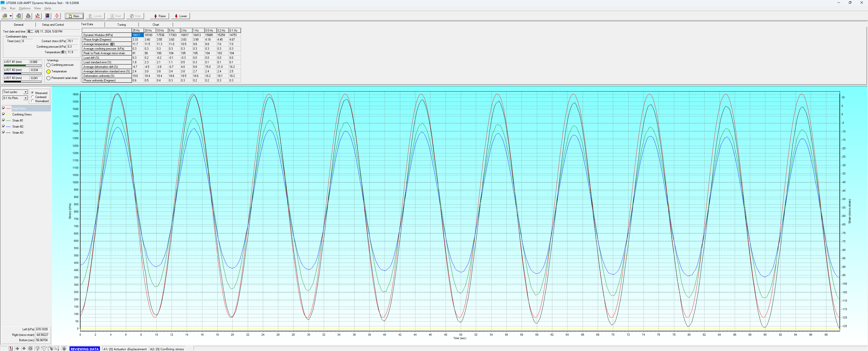Screen dimensions: 868x351
Task: Click the hand stop icon in status bar
Action: [x=64, y=349]
